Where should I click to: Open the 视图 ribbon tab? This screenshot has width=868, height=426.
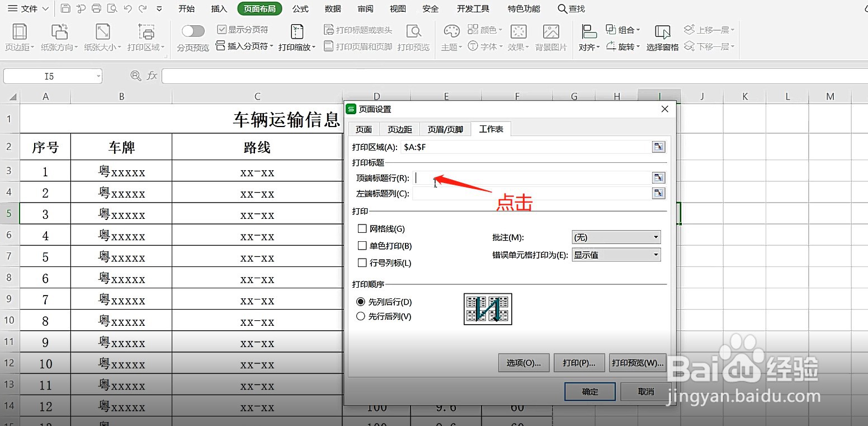pos(398,8)
